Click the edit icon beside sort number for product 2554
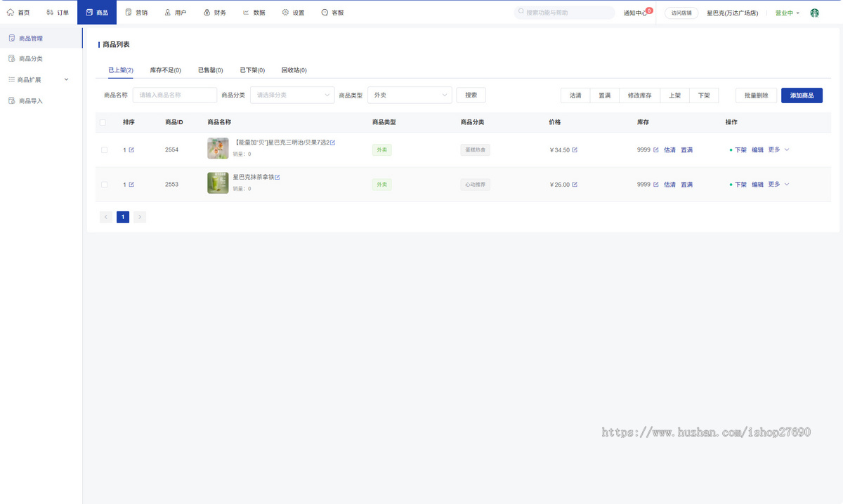The height and width of the screenshot is (504, 843). point(131,150)
